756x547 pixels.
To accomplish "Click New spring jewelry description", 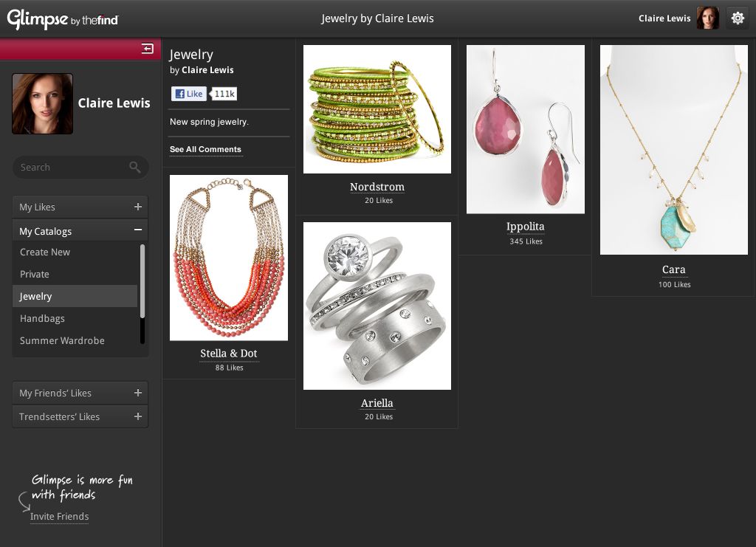I will pyautogui.click(x=209, y=122).
